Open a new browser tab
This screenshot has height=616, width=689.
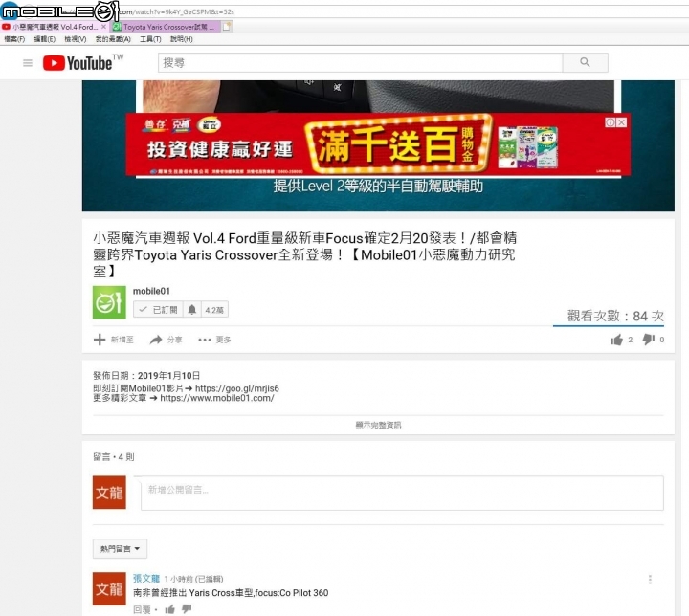click(227, 27)
